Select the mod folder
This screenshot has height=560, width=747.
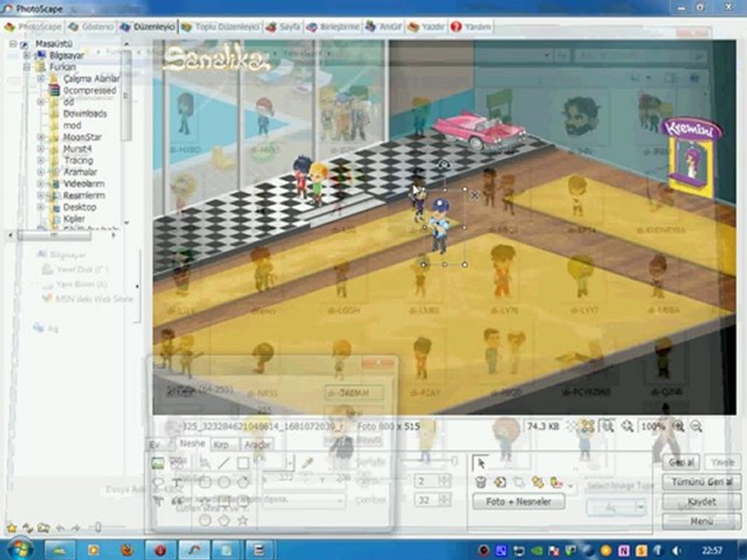tap(72, 125)
